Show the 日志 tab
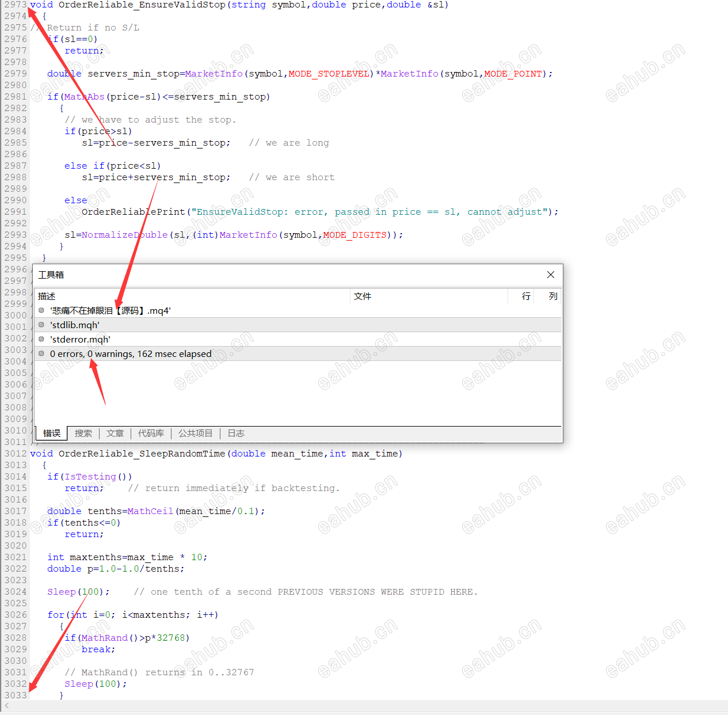Image resolution: width=728 pixels, height=715 pixels. [x=236, y=433]
